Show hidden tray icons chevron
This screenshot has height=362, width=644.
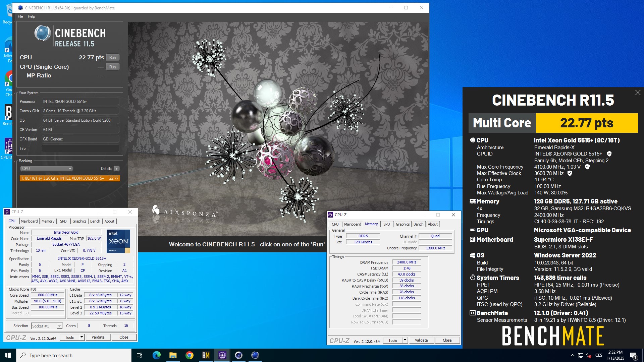[x=572, y=355]
